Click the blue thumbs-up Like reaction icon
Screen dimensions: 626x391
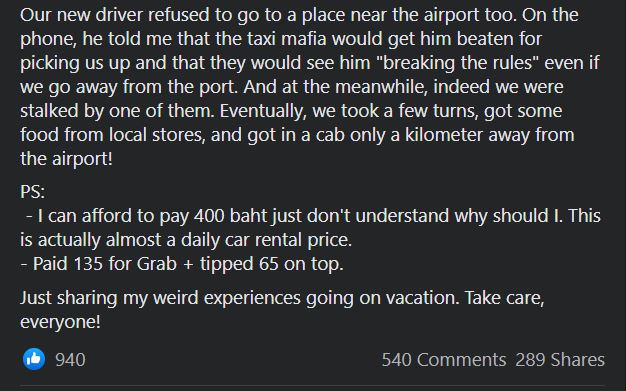tap(34, 359)
